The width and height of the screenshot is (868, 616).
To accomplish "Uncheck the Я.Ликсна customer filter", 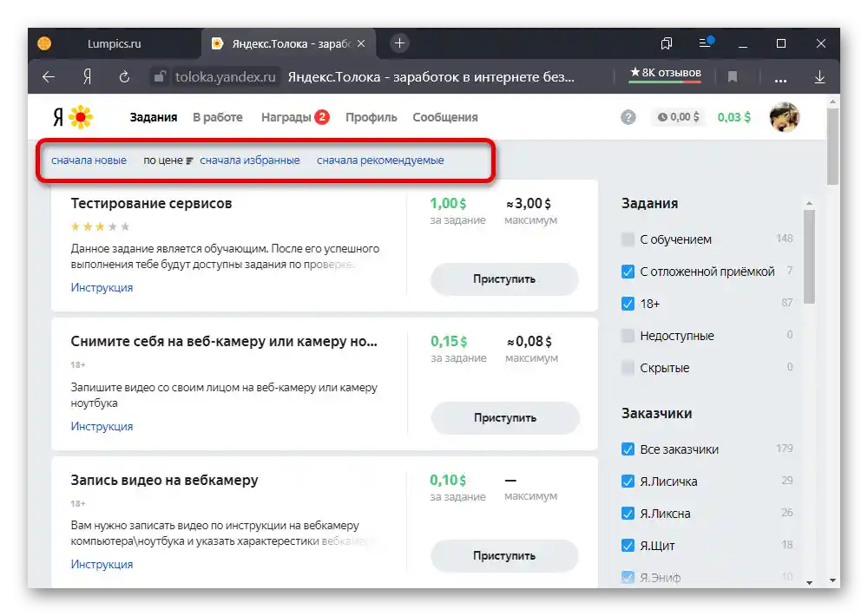I will click(628, 514).
